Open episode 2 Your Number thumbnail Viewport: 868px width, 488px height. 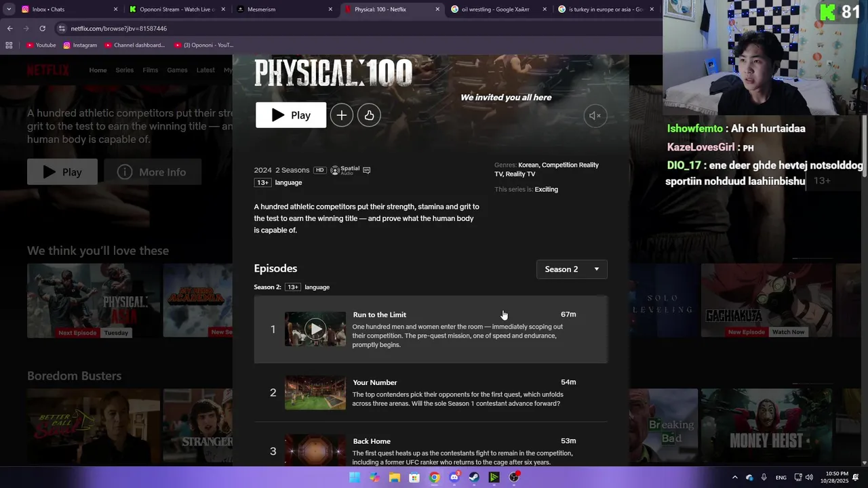315,392
